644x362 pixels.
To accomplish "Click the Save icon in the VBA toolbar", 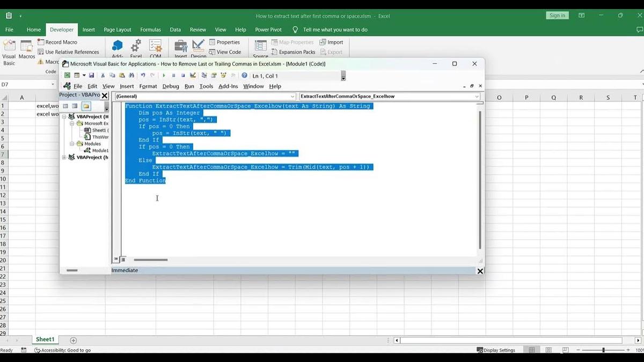I will 92,76.
